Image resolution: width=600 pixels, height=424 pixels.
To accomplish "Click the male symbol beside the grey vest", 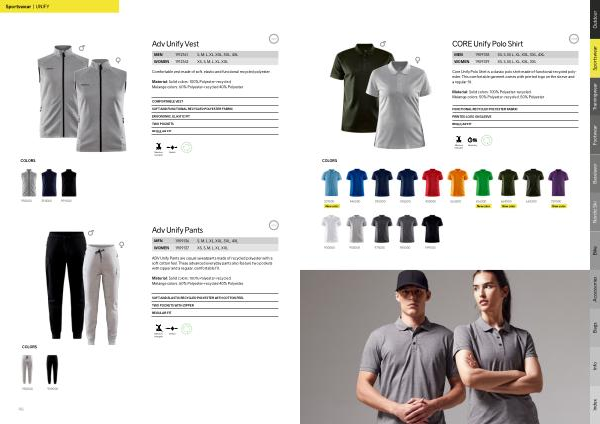I will click(82, 48).
